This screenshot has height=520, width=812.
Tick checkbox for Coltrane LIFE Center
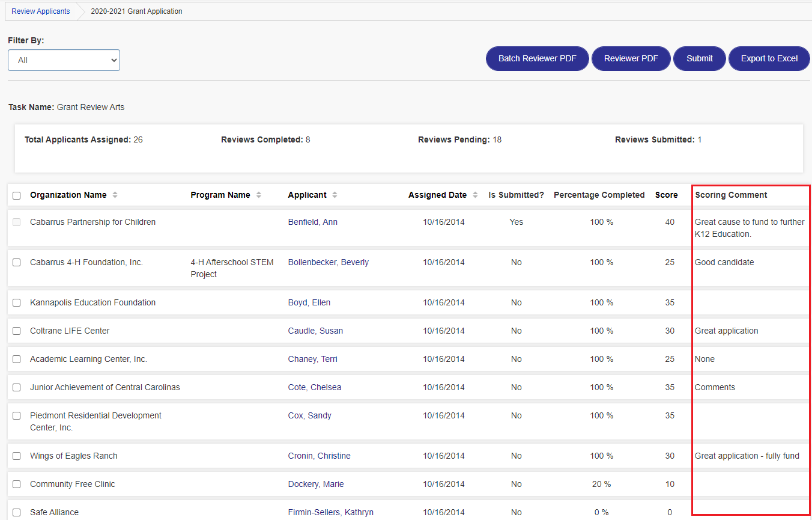[17, 331]
